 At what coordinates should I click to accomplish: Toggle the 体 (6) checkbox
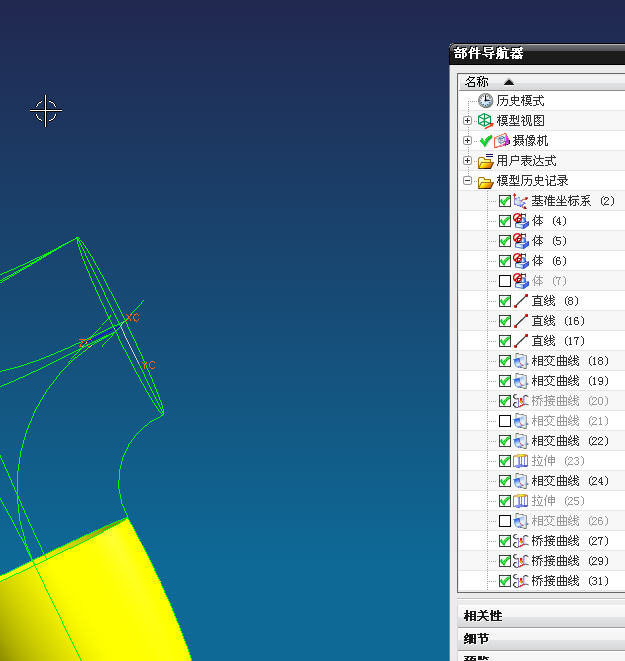click(x=504, y=261)
